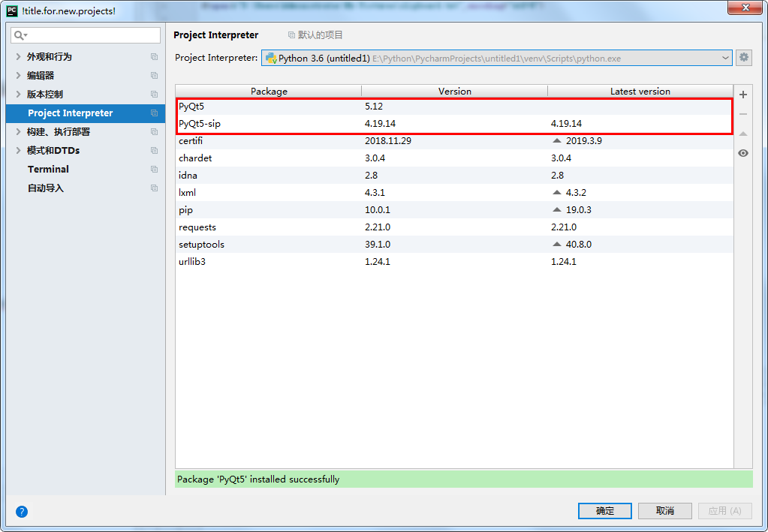The width and height of the screenshot is (768, 532).
Task: Click copy icon beside Terminal
Action: click(155, 170)
